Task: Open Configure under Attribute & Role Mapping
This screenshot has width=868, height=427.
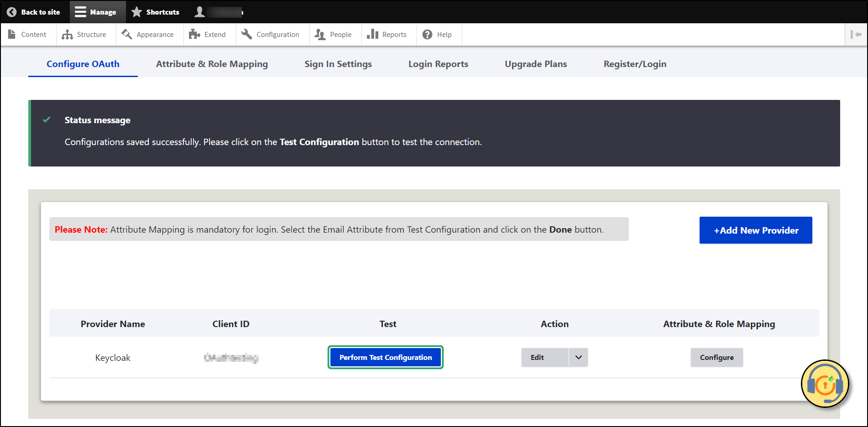Action: click(x=716, y=357)
